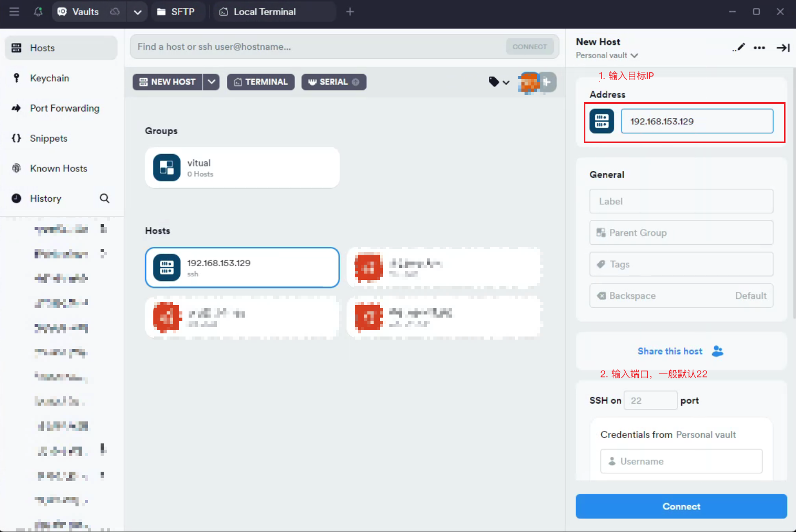This screenshot has width=796, height=532.
Task: Expand the Vaults dropdown chevron
Action: (137, 12)
